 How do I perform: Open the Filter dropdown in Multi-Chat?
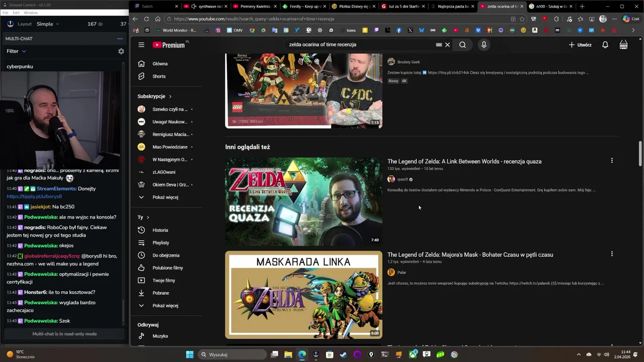tap(16, 51)
